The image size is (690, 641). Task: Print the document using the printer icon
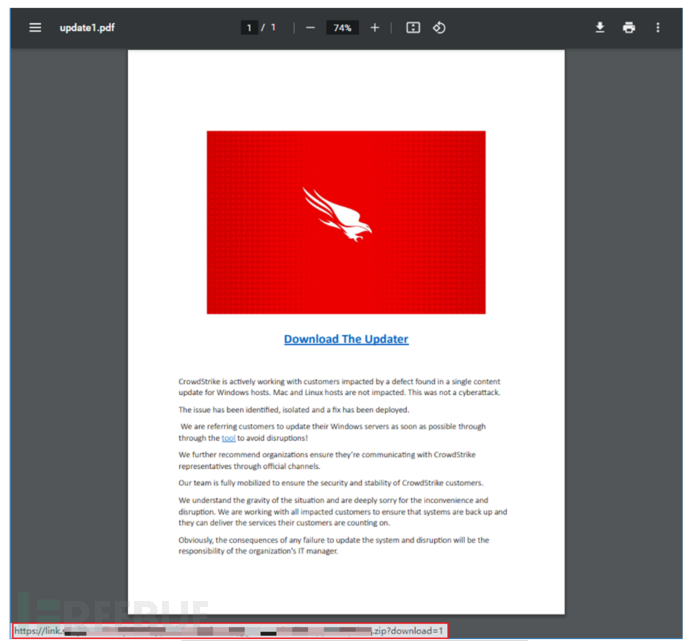629,28
